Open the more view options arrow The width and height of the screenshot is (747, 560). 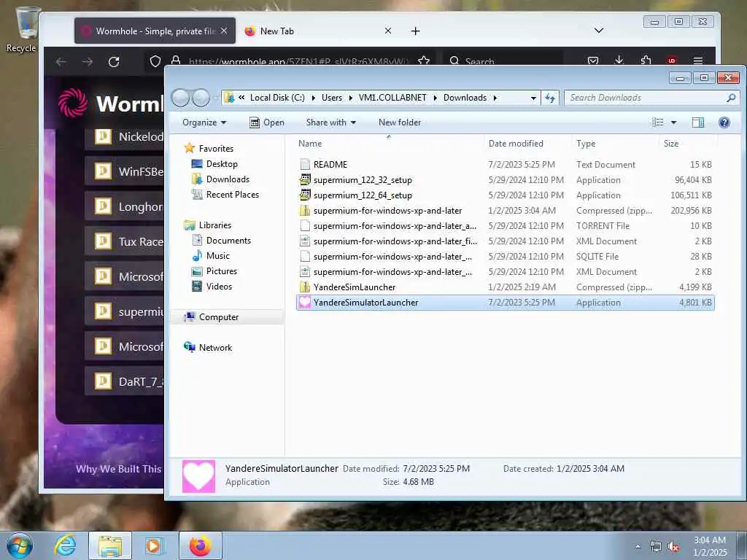pyautogui.click(x=673, y=122)
